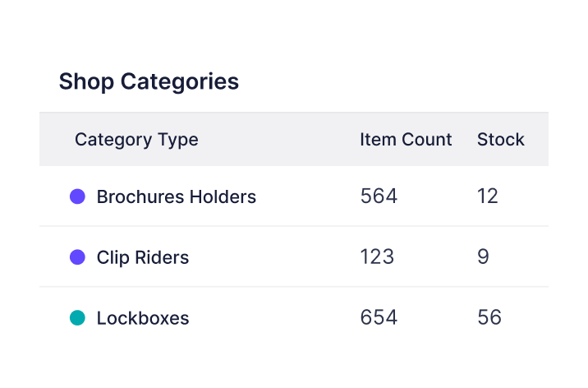This screenshot has height=388, width=588.
Task: Sort by the Category Type column header
Action: coord(136,140)
